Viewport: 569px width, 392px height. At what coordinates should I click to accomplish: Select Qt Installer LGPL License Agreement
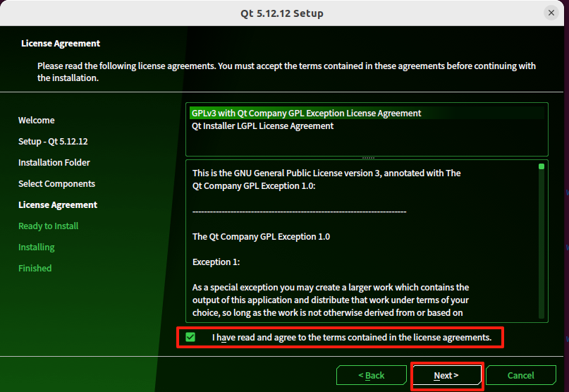click(x=262, y=126)
